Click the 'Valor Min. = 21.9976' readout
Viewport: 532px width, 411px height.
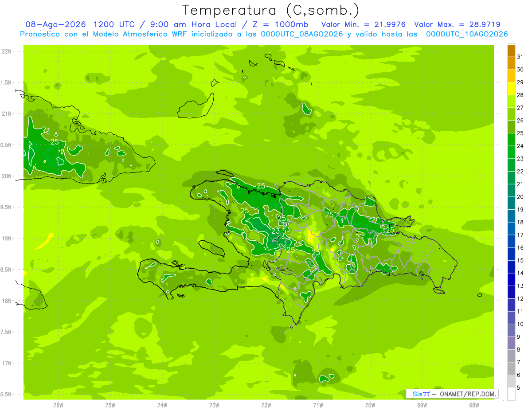click(363, 24)
